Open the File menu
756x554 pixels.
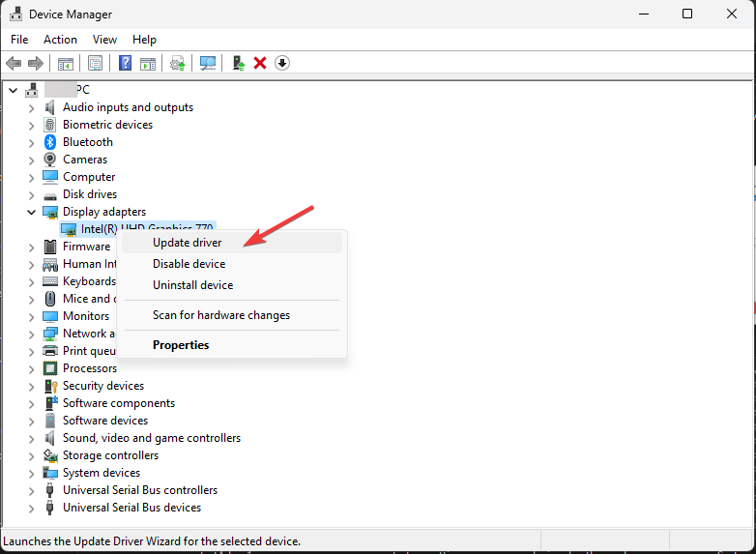(19, 40)
